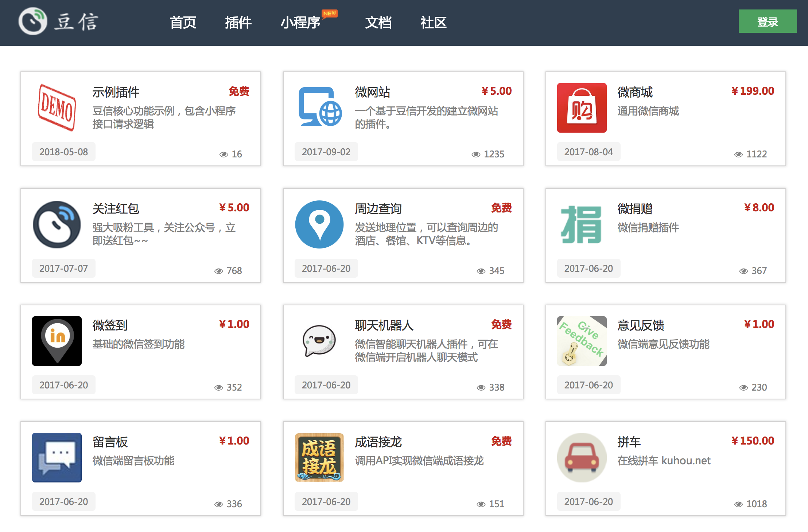The height and width of the screenshot is (532, 808).
Task: Click the 微签到 plugin title
Action: tap(110, 325)
